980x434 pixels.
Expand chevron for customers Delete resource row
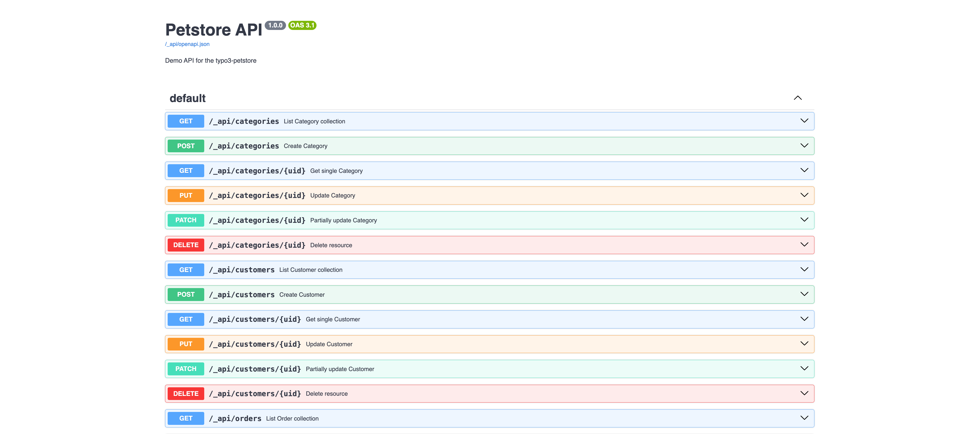804,393
